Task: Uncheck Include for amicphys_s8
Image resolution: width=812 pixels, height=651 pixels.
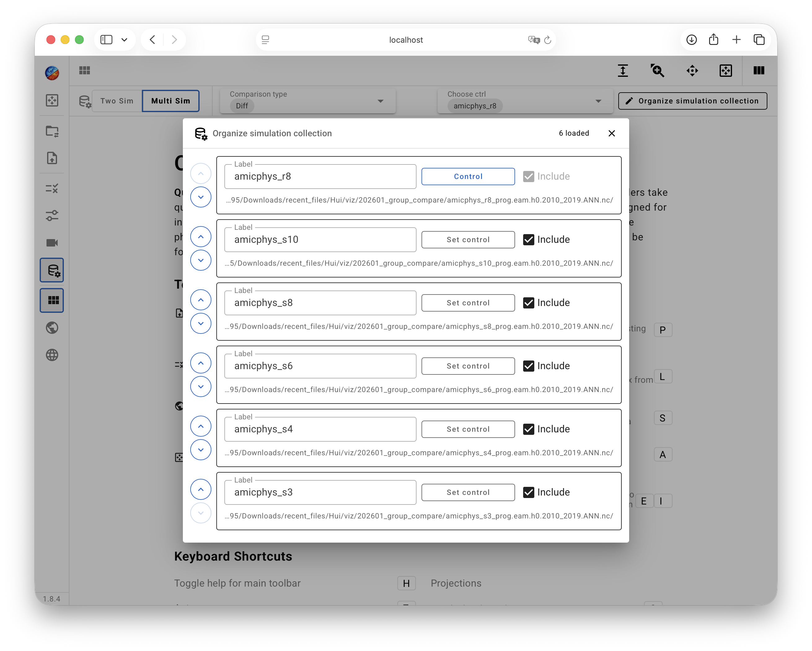Action: [528, 303]
